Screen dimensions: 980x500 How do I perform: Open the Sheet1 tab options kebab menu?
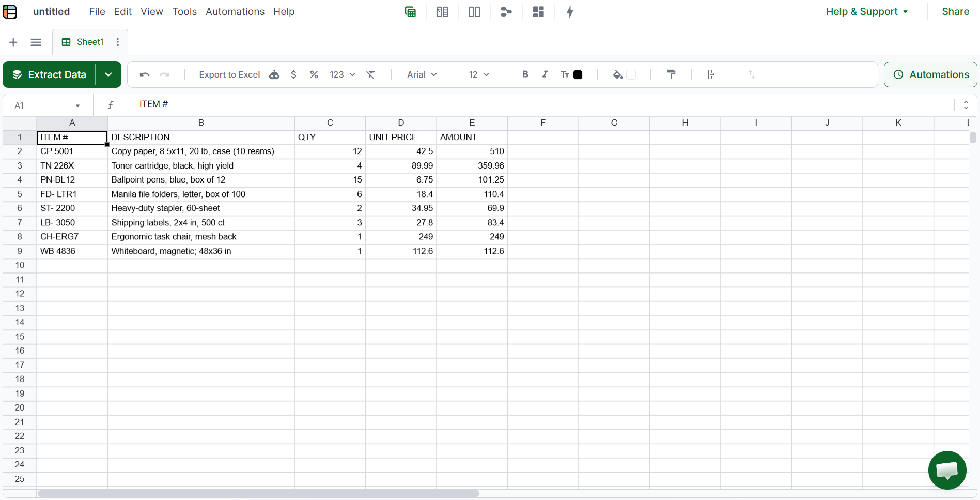118,42
